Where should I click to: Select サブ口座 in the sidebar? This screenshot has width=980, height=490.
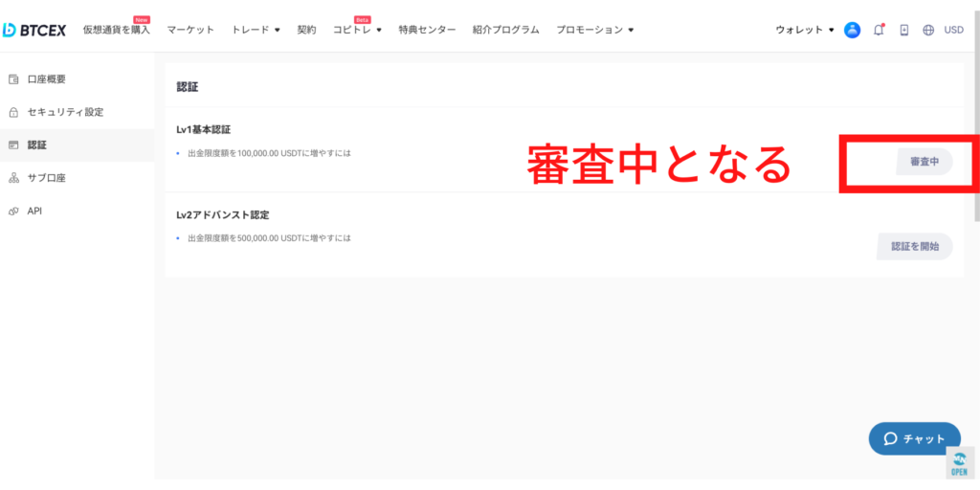point(78,178)
